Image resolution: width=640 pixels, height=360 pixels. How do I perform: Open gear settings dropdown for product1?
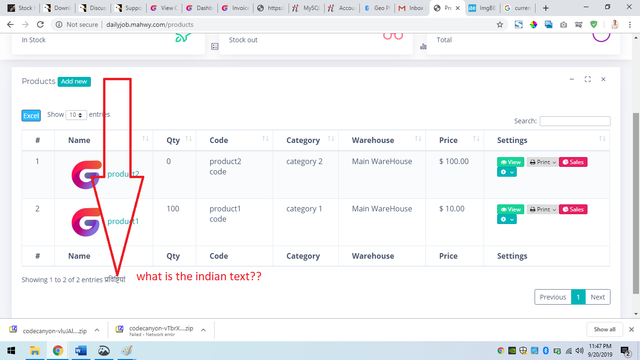click(x=507, y=220)
